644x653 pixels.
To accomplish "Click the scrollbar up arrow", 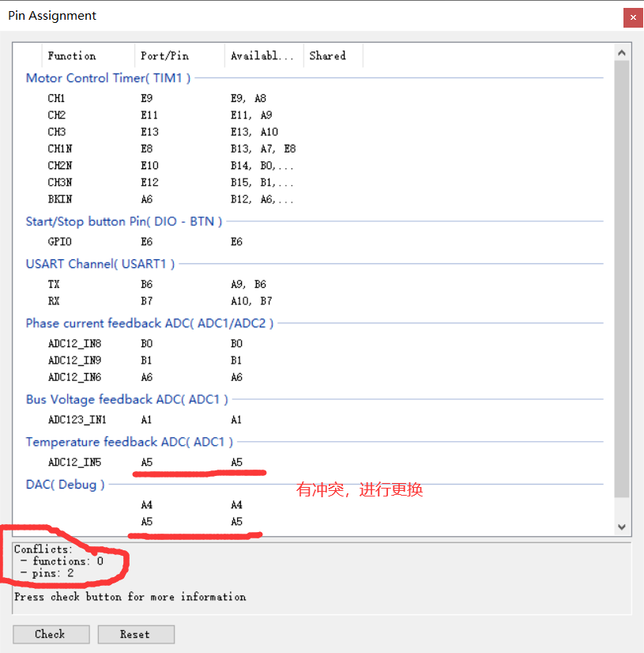I will point(622,52).
